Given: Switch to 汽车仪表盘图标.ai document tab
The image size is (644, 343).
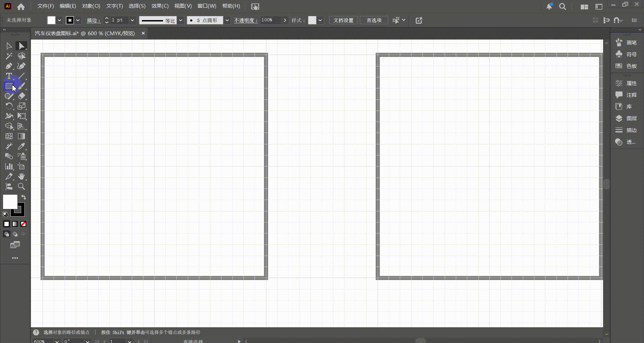Looking at the screenshot, I should 85,33.
